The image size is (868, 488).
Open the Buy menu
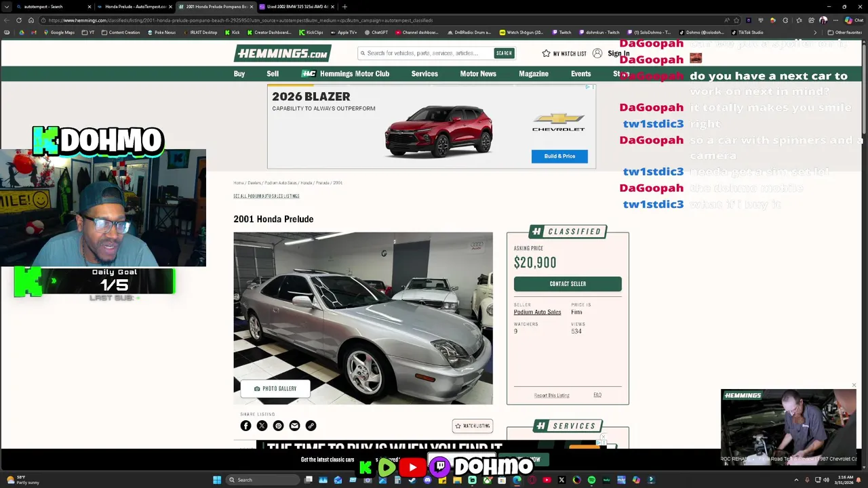click(x=239, y=74)
